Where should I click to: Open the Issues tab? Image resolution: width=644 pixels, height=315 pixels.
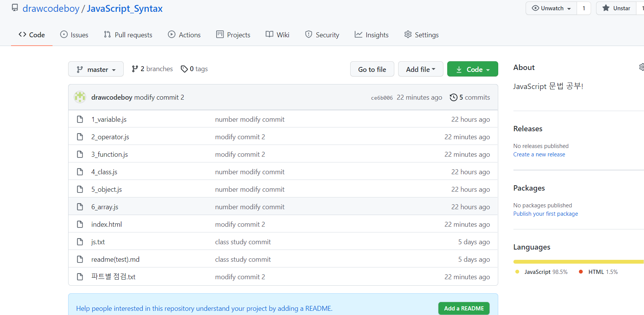click(74, 35)
